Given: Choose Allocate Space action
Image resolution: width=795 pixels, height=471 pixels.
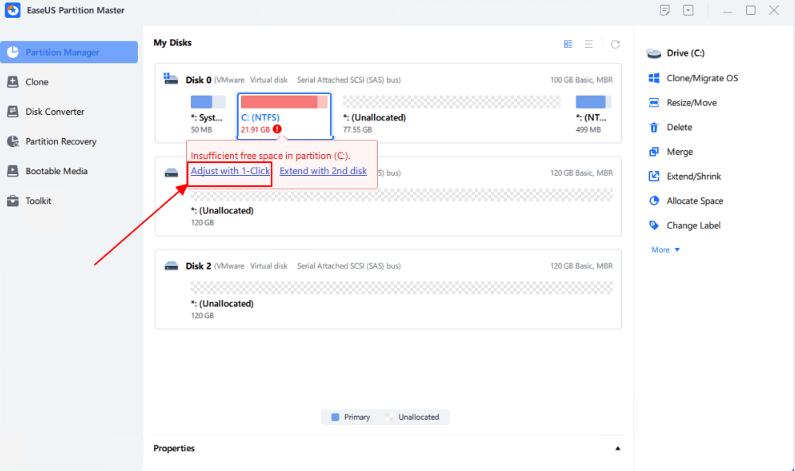Looking at the screenshot, I should 695,201.
